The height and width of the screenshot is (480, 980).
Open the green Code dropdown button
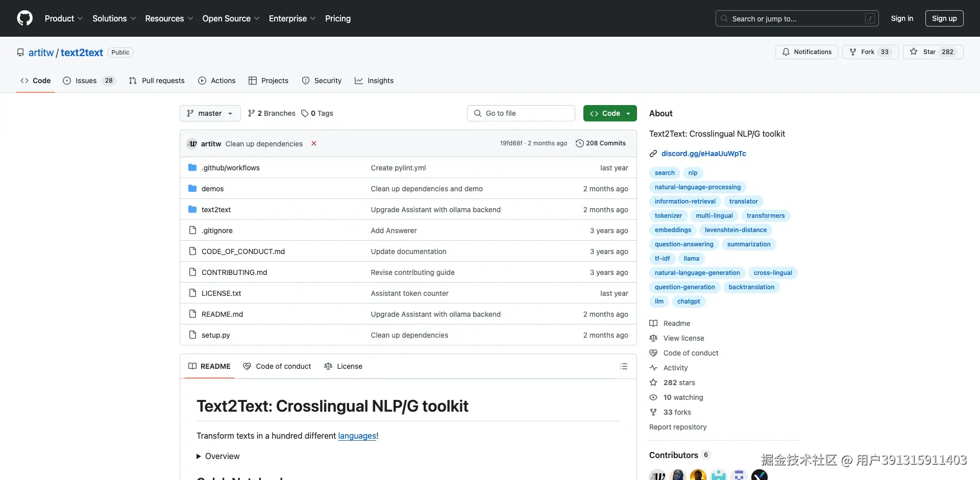(x=610, y=113)
